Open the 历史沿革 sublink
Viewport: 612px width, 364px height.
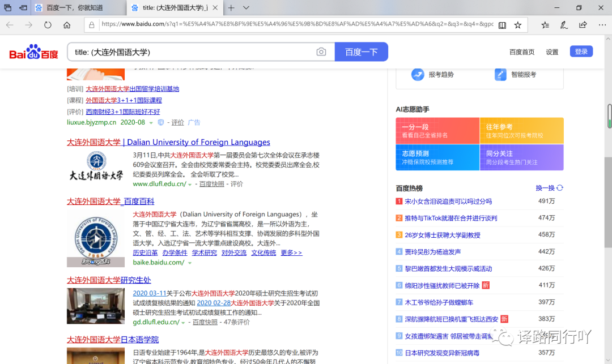[x=145, y=252]
